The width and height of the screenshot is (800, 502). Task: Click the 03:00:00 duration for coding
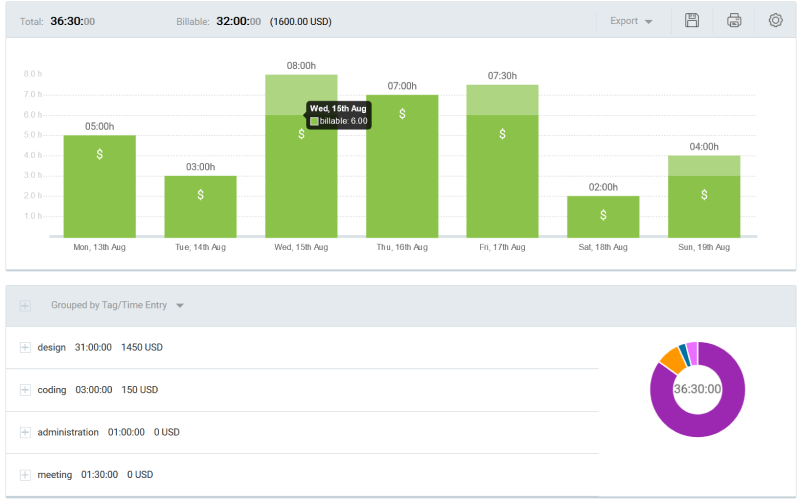click(x=94, y=390)
